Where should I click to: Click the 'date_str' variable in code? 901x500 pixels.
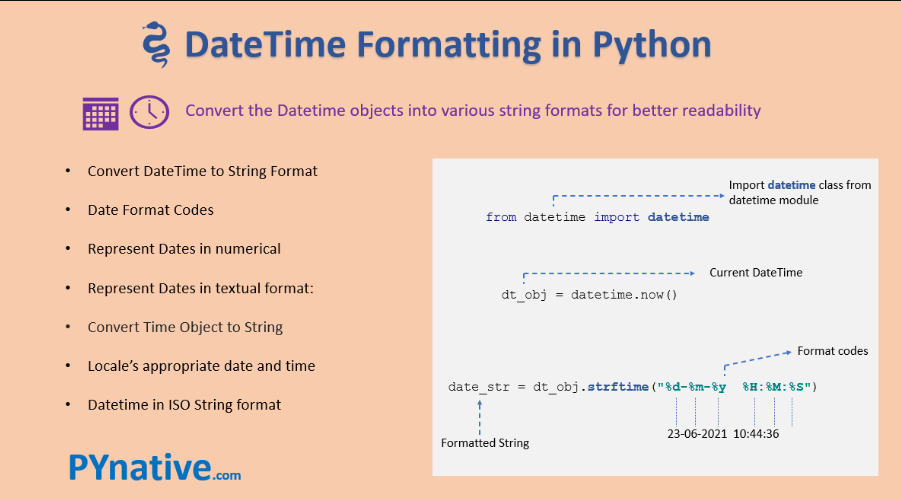click(x=479, y=387)
